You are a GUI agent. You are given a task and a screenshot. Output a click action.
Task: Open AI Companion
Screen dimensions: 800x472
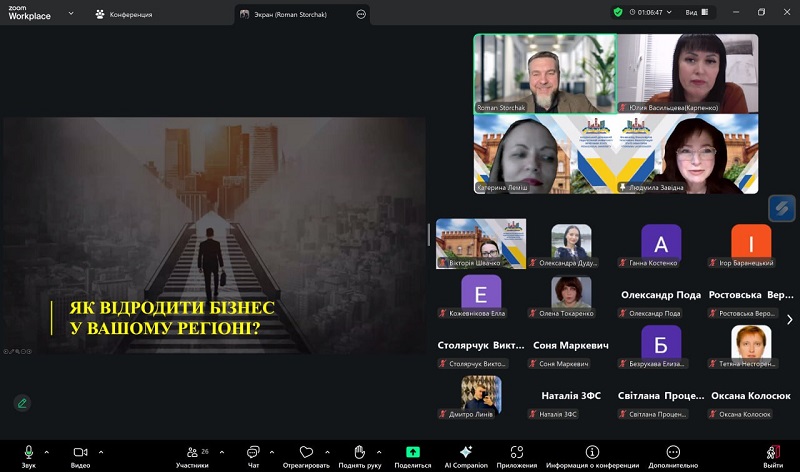465,454
